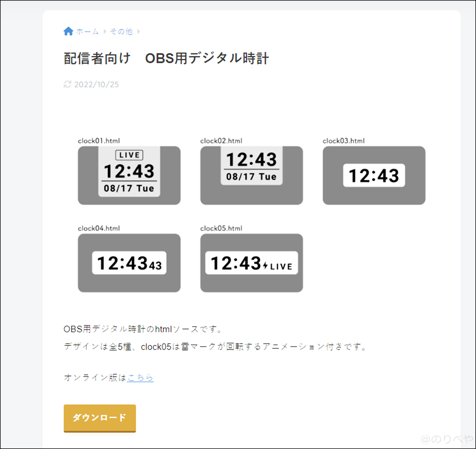Viewport: 476px width, 449px height.
Task: Select the clock05.html preview image
Action: point(251,263)
